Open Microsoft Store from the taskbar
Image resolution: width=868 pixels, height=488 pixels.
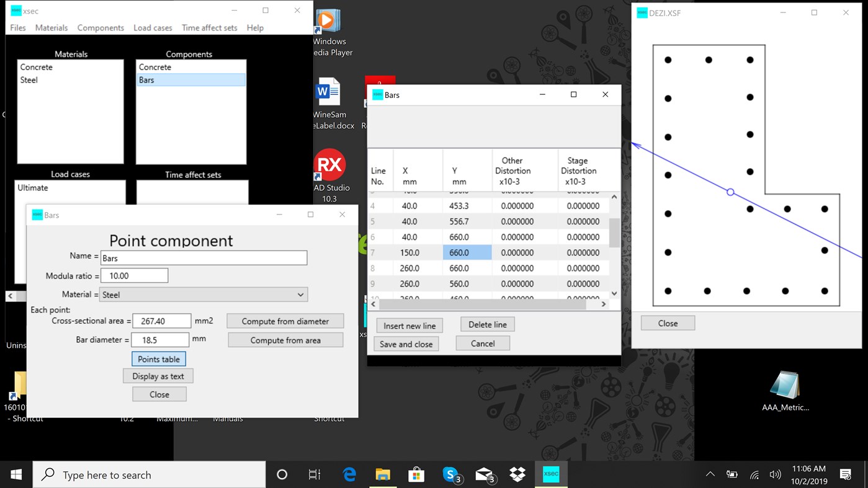click(x=416, y=474)
